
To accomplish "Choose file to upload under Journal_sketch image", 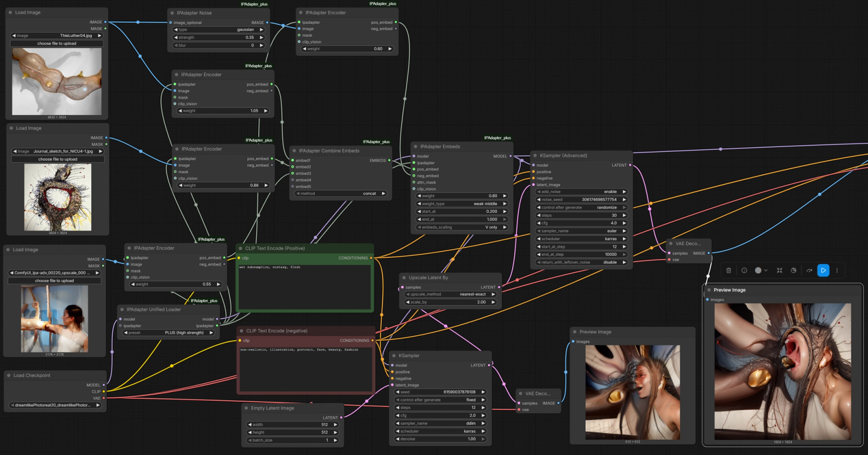I will tap(58, 159).
